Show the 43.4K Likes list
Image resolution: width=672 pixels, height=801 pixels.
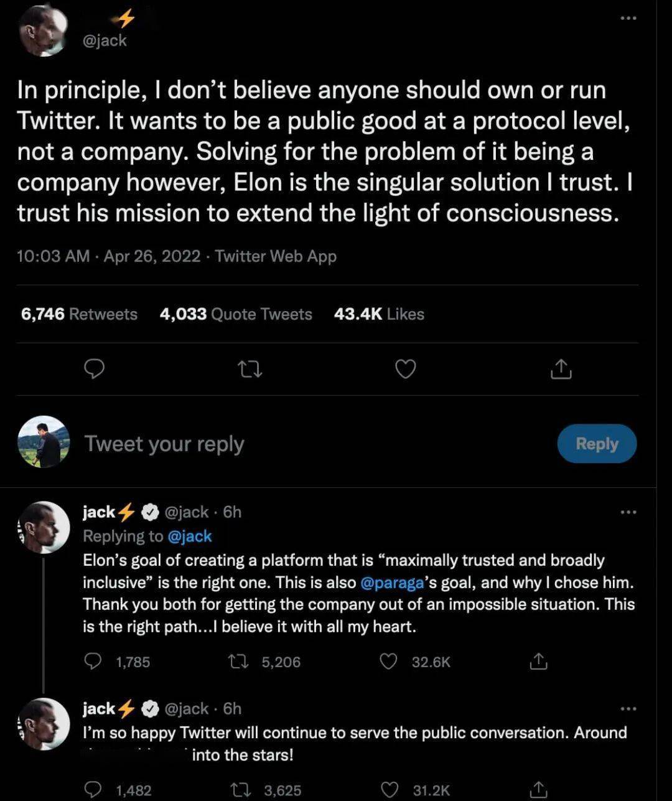(x=379, y=314)
